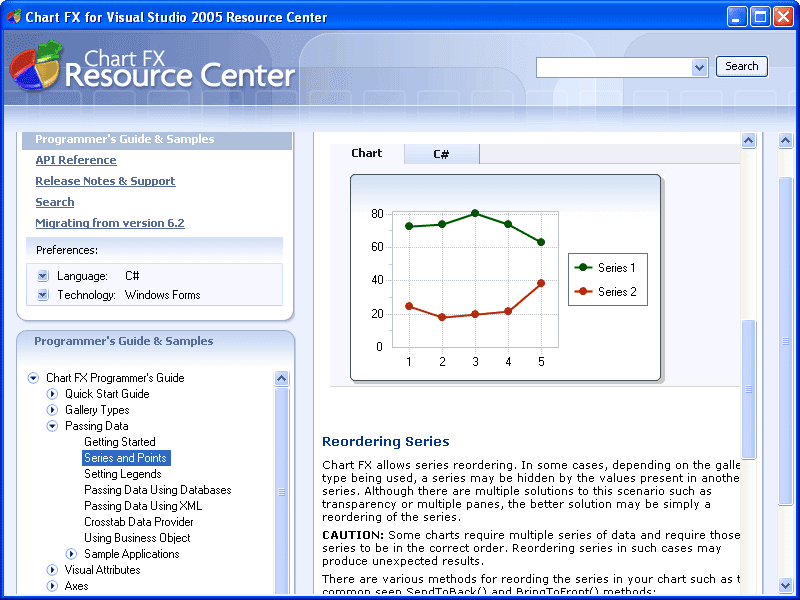Collapse the Passing Data node

(x=52, y=426)
